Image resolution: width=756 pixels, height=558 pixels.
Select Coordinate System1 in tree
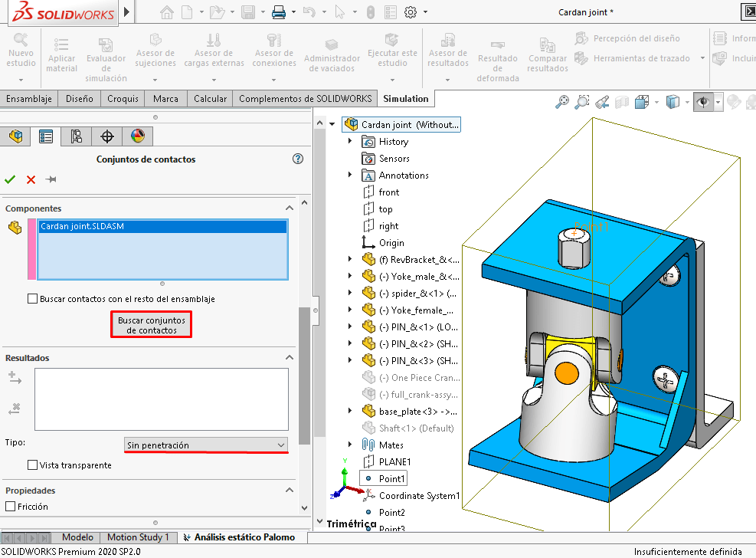coord(419,495)
